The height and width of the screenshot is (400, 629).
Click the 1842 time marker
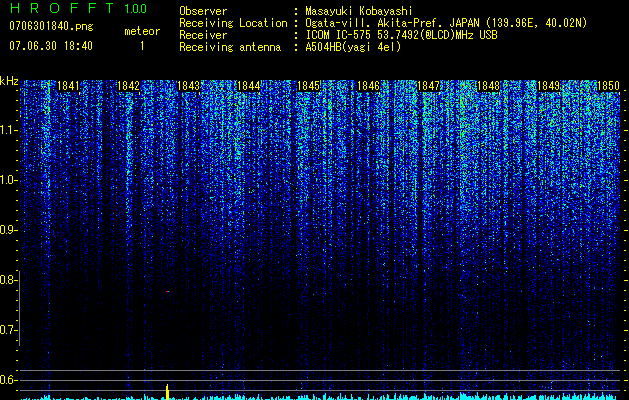(128, 86)
